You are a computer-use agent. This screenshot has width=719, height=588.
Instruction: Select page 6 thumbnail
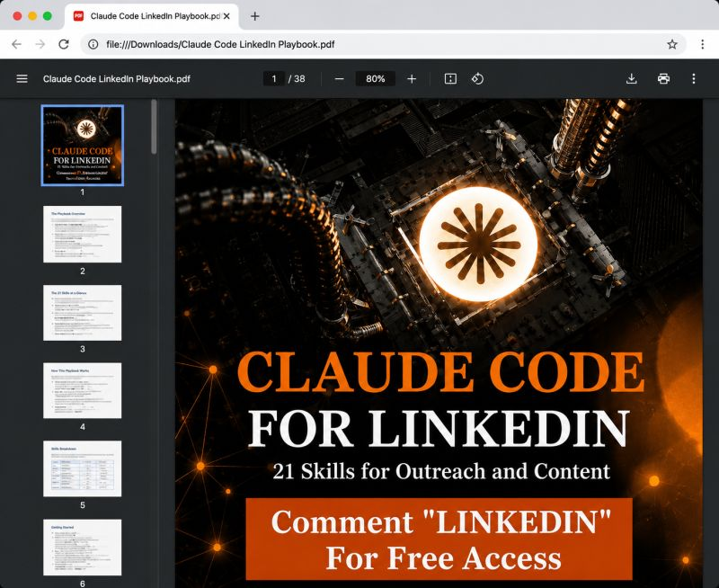coord(83,548)
